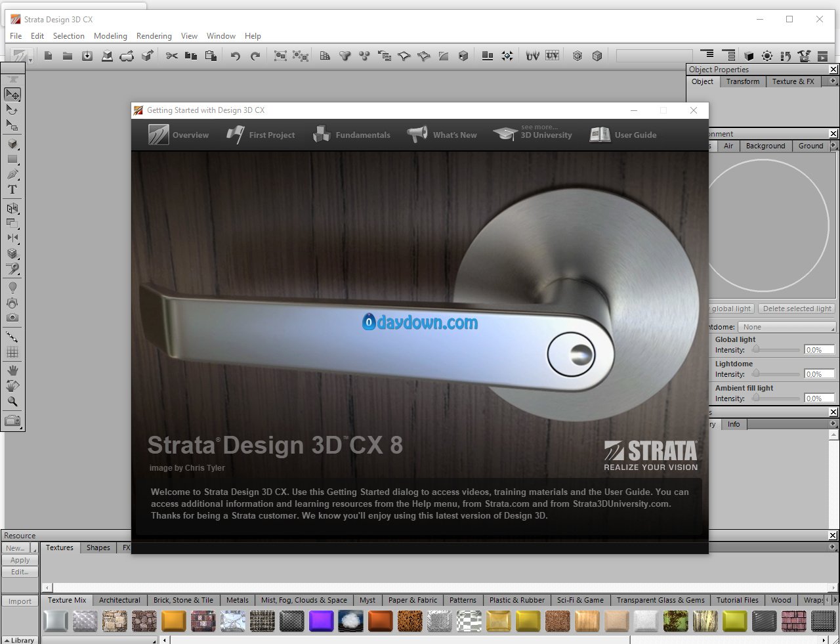This screenshot has height=644, width=840.
Task: Click the Delete selected light button
Action: [797, 309]
